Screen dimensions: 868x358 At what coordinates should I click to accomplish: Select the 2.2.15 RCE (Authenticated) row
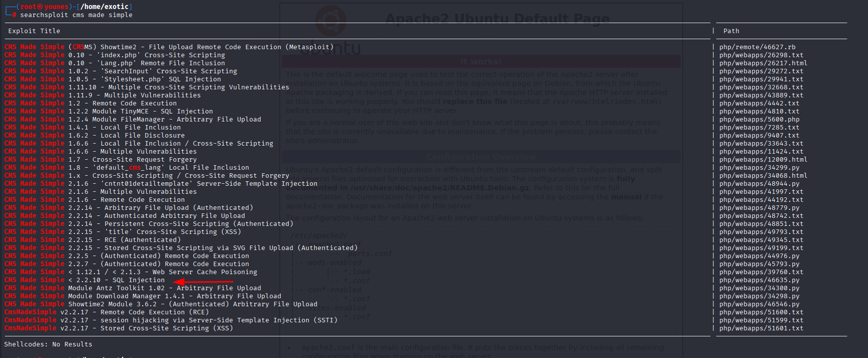click(92, 240)
